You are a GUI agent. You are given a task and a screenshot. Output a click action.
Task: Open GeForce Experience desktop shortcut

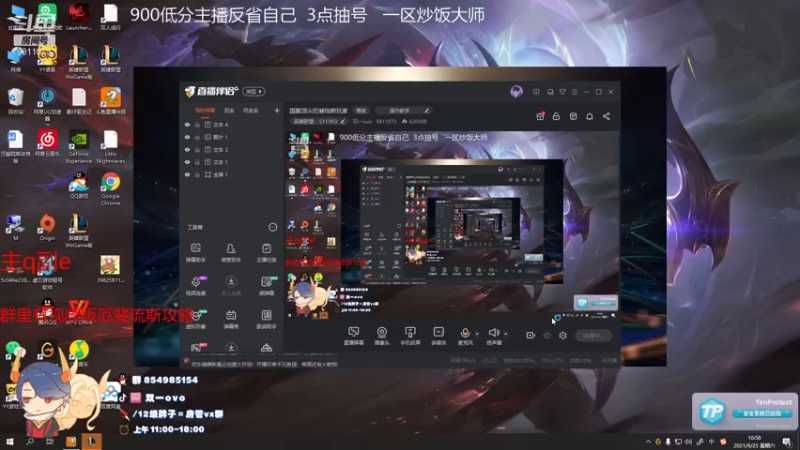coord(79,147)
